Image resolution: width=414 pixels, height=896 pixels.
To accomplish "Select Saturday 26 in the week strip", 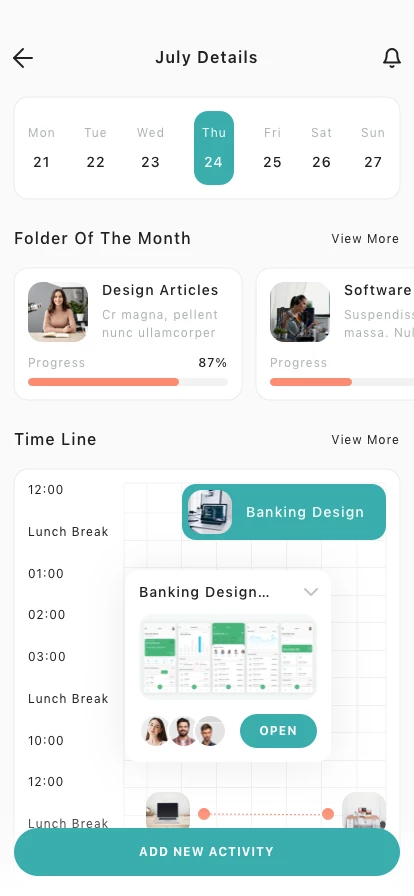I will pos(321,148).
